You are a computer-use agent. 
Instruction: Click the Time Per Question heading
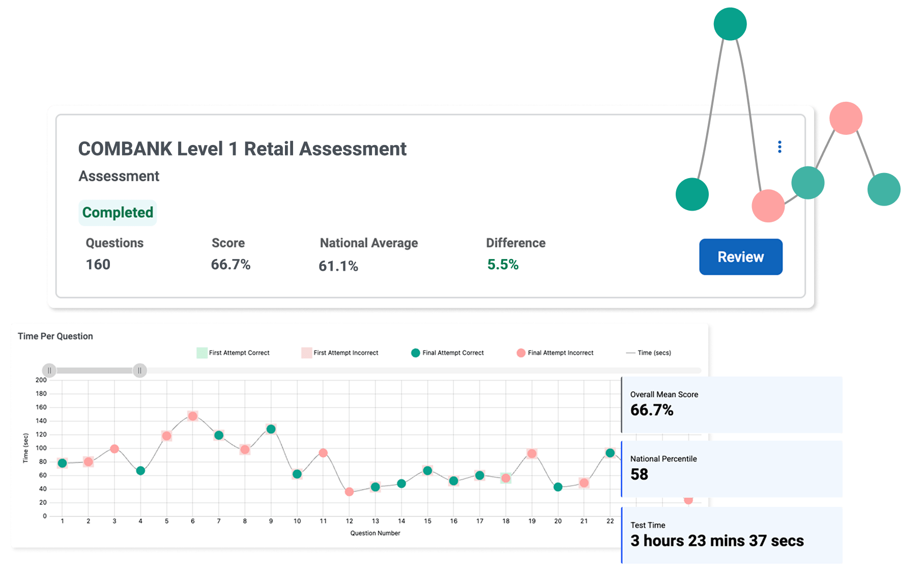(x=55, y=336)
